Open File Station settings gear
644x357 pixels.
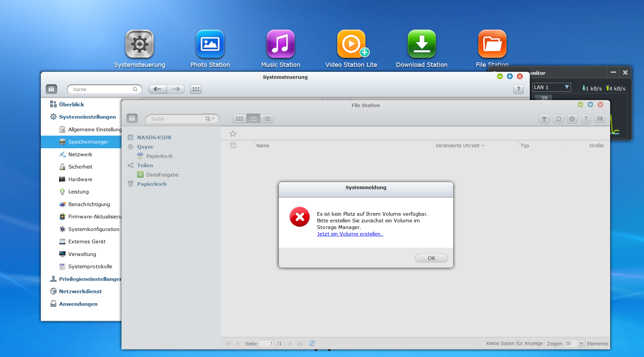coord(572,119)
